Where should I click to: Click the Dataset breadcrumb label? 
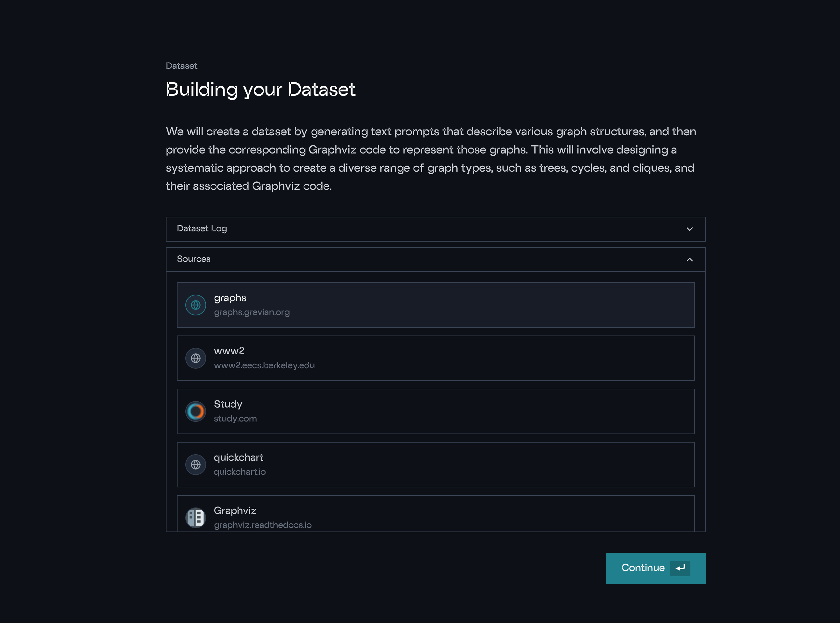(181, 66)
